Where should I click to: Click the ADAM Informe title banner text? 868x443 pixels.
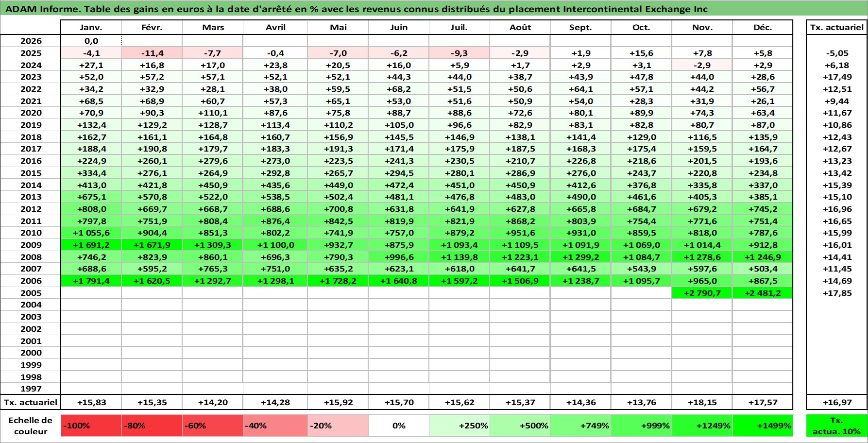click(x=357, y=9)
